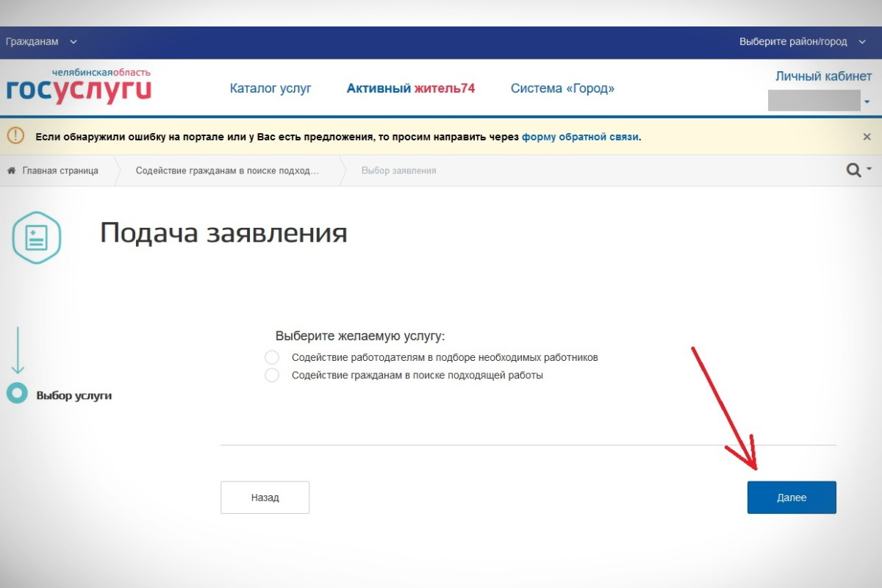Dismiss the yellow notification banner

click(867, 137)
